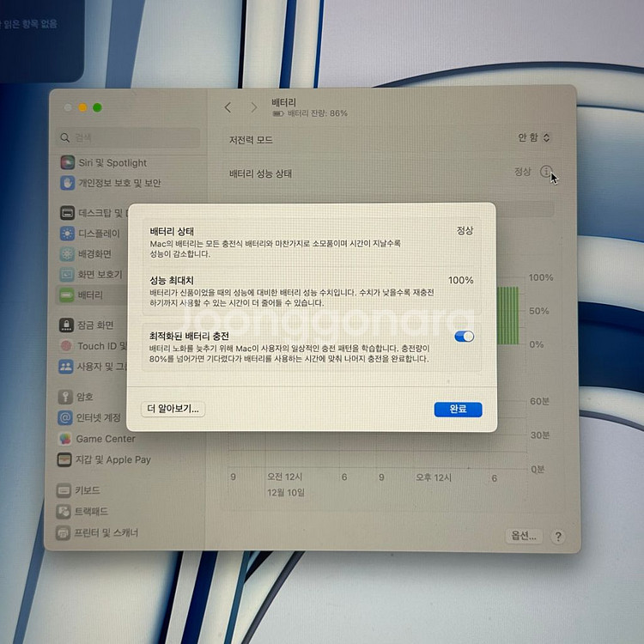Select the '배경화면' sidebar label
Image resolution: width=644 pixels, height=644 pixels.
point(94,254)
